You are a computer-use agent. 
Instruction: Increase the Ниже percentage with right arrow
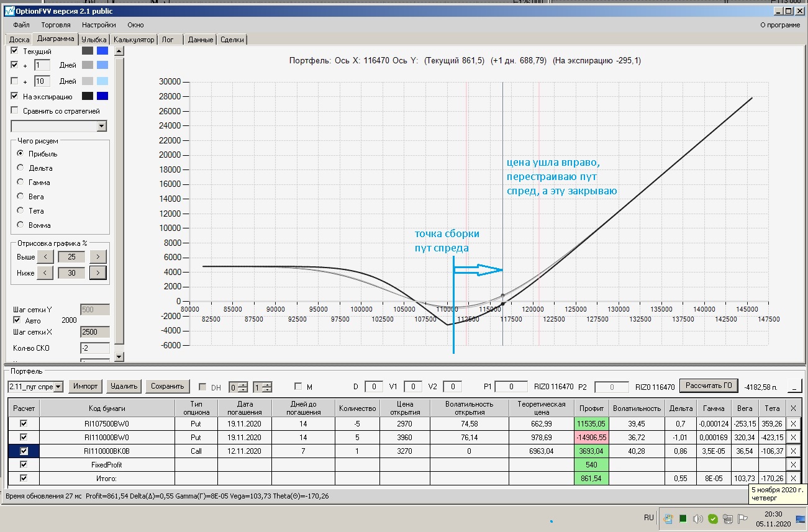pyautogui.click(x=98, y=273)
